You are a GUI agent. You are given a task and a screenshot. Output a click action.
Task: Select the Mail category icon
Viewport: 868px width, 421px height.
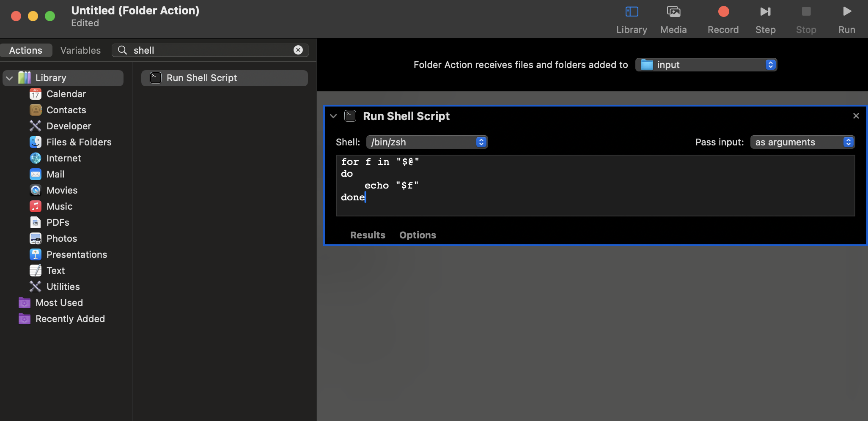coord(36,174)
